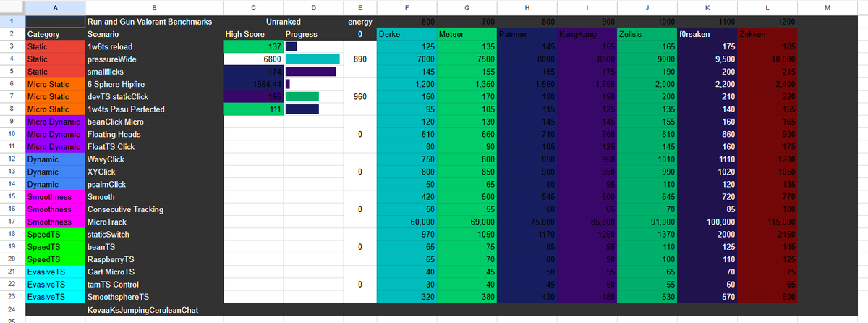Select the 'Scenario' header cell
Screen dimensions: 868x323
click(154, 34)
